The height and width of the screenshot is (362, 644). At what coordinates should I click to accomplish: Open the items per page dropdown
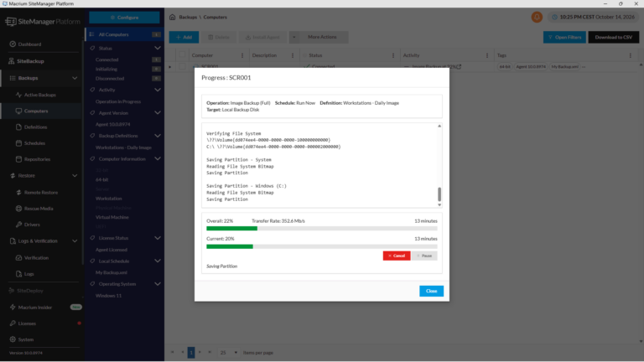(x=229, y=353)
